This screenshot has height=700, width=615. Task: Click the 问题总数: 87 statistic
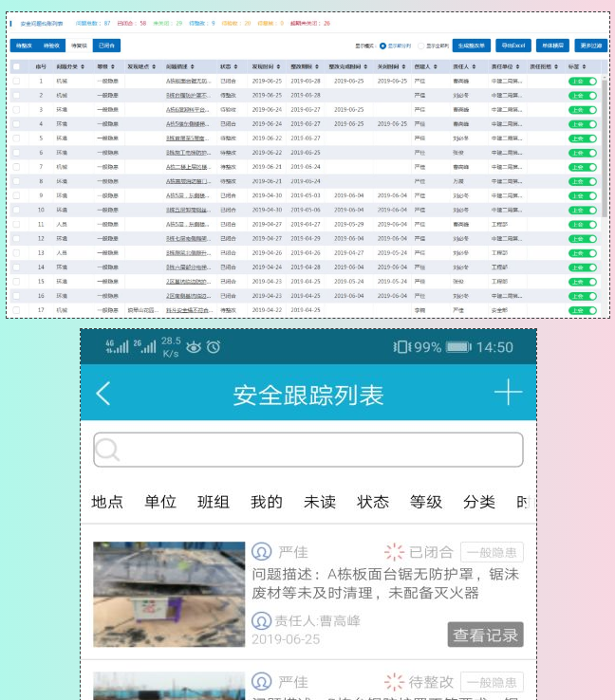[x=93, y=23]
